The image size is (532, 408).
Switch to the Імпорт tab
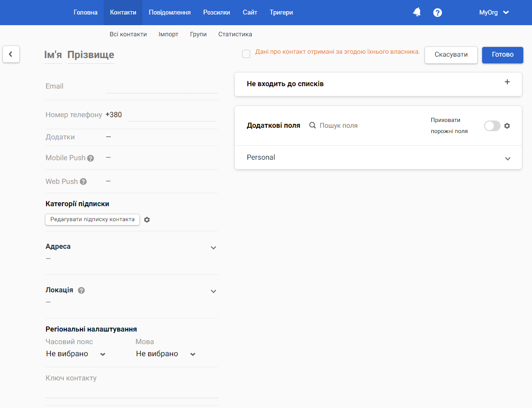(168, 34)
